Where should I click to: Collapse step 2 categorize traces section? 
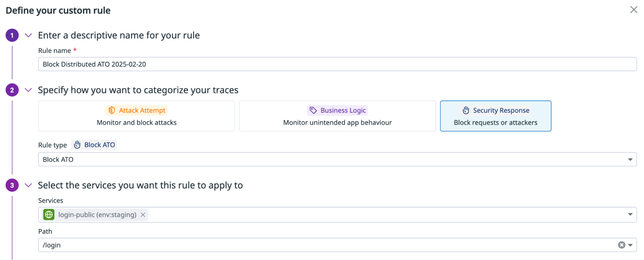pyautogui.click(x=28, y=90)
